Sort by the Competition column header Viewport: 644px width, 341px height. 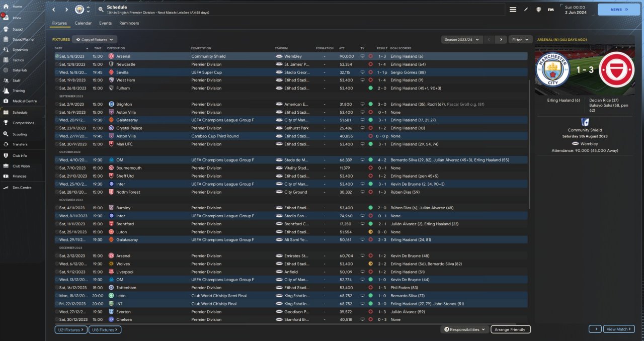(201, 48)
